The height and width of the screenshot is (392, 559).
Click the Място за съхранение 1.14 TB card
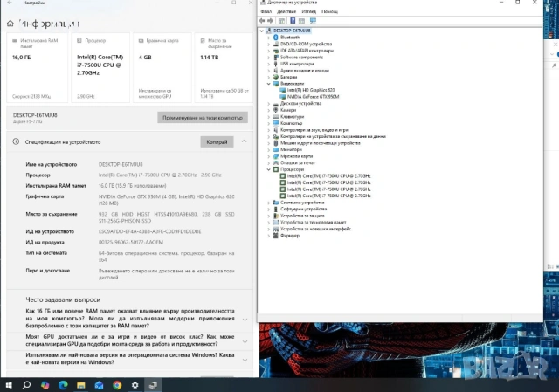(224, 68)
